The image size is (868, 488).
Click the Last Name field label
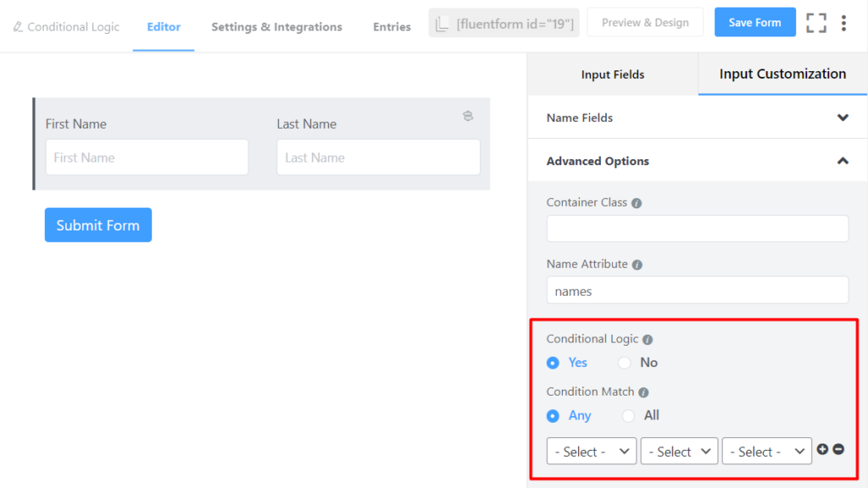tap(307, 124)
